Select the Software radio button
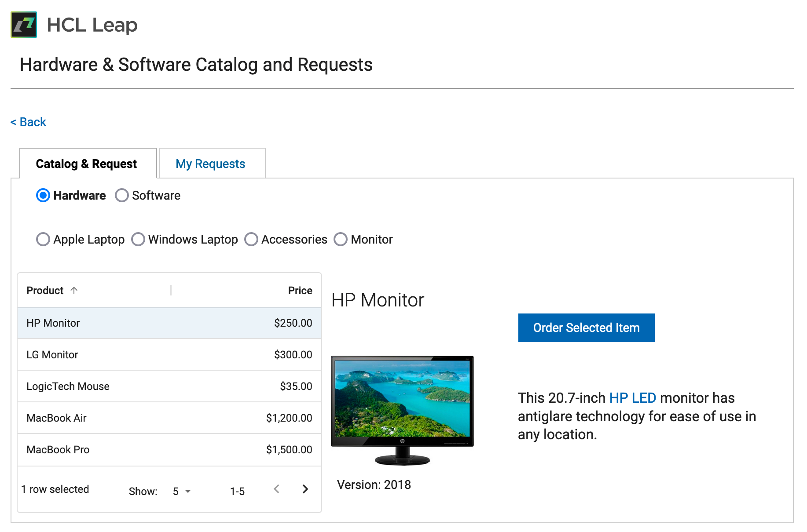807x532 pixels. pos(121,195)
